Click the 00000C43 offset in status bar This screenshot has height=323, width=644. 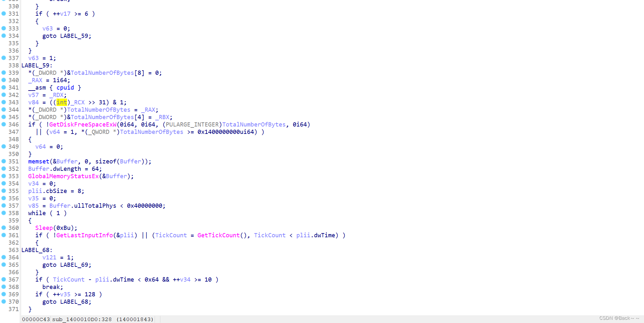point(36,319)
